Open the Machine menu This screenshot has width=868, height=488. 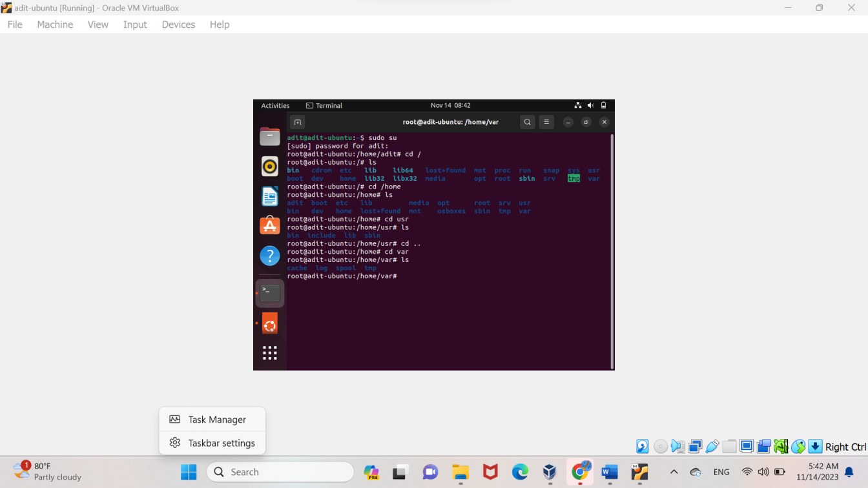(x=55, y=25)
